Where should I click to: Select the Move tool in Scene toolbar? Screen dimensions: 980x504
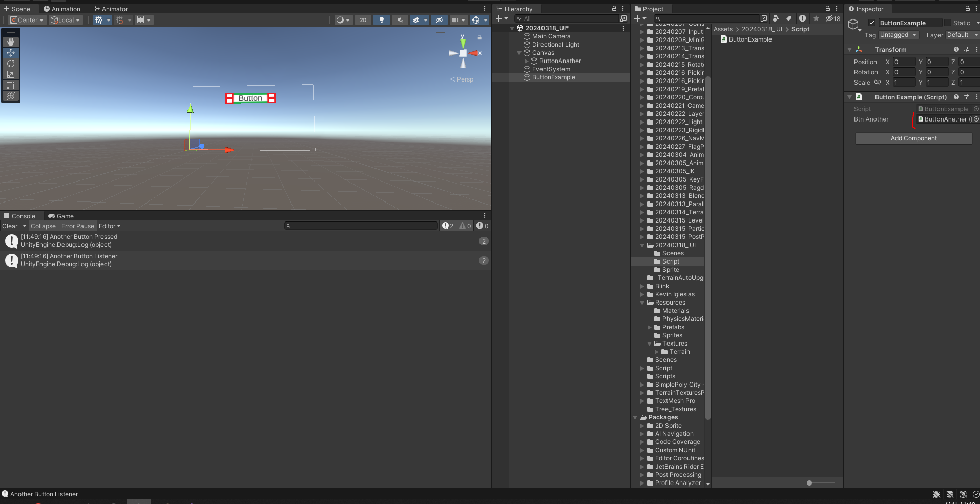11,53
